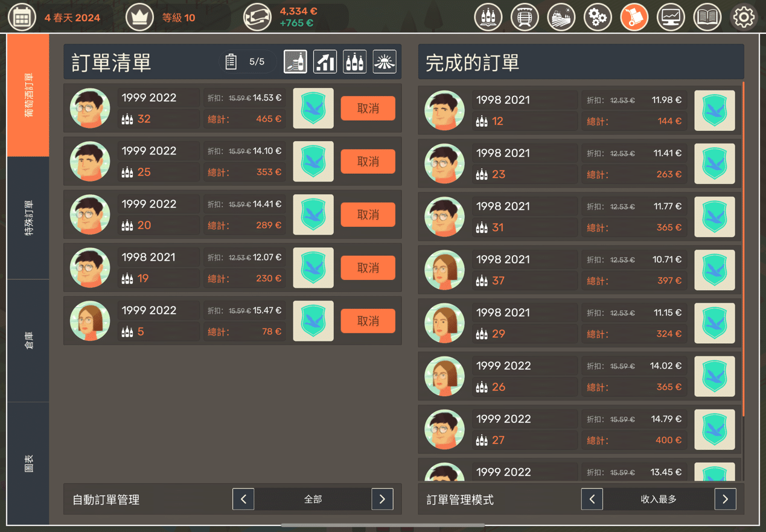Open the book encyclopedia icon
The image size is (766, 532).
tap(707, 17)
